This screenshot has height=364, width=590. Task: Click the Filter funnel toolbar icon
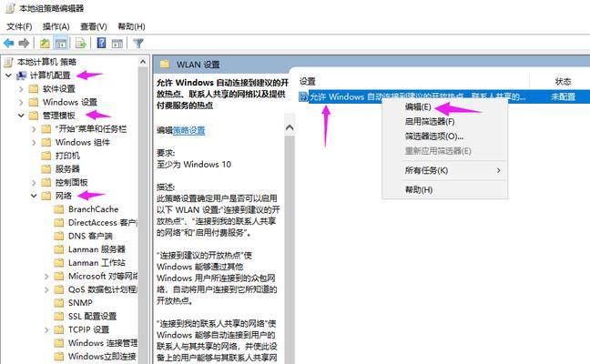[138, 44]
